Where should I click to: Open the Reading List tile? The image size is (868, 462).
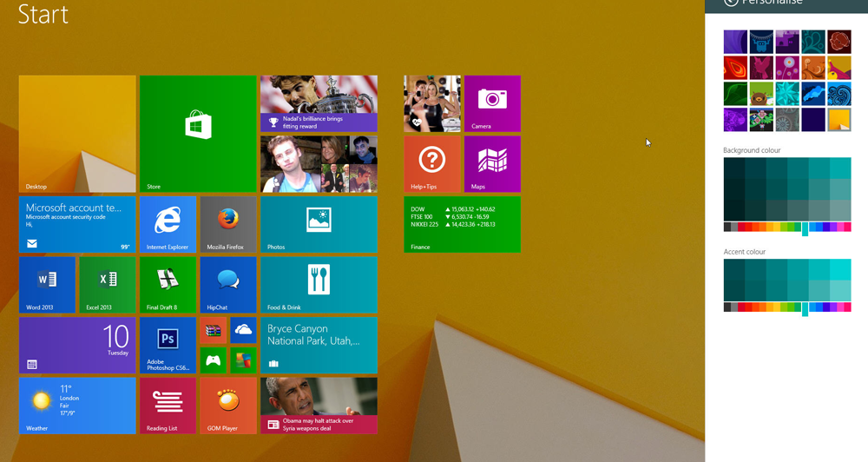click(x=168, y=406)
